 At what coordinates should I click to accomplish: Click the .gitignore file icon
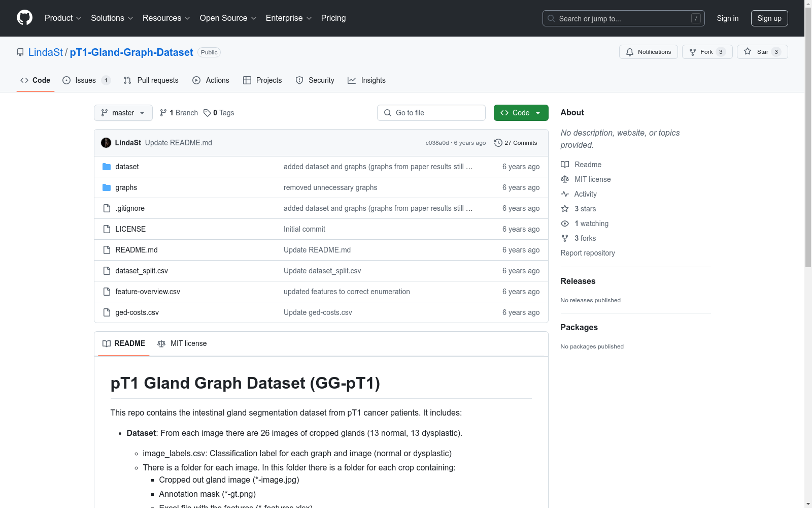point(107,208)
